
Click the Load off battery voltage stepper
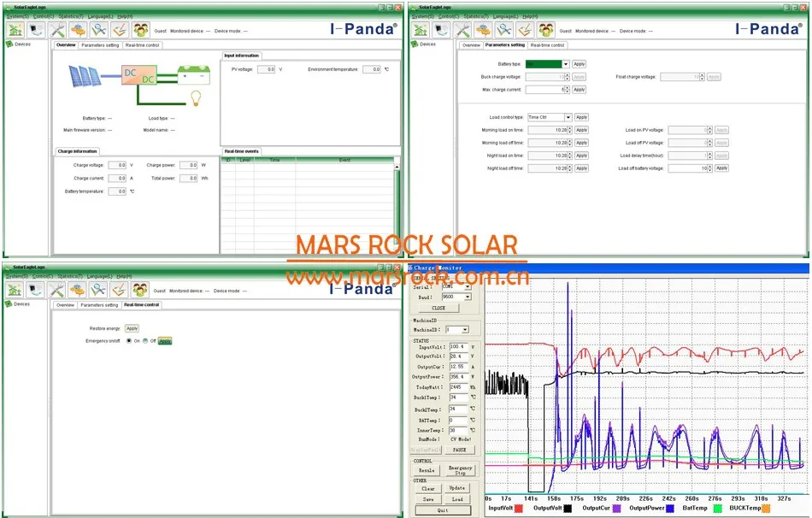[x=710, y=168]
